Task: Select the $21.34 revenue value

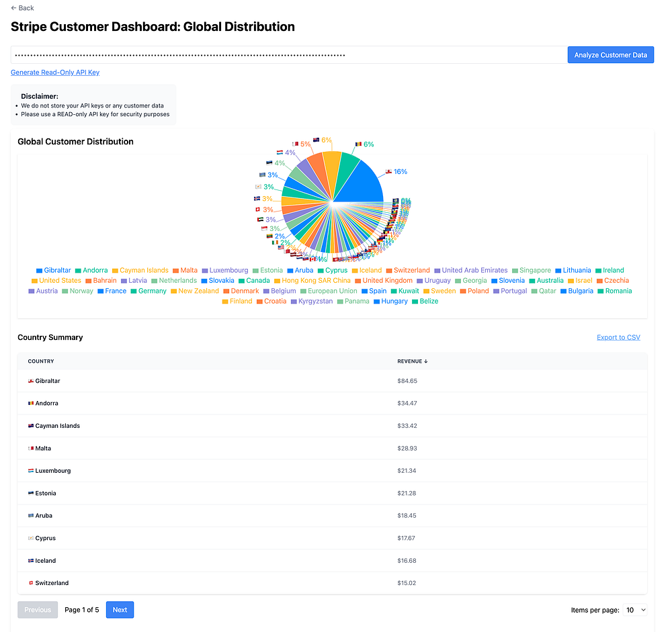Action: 407,470
